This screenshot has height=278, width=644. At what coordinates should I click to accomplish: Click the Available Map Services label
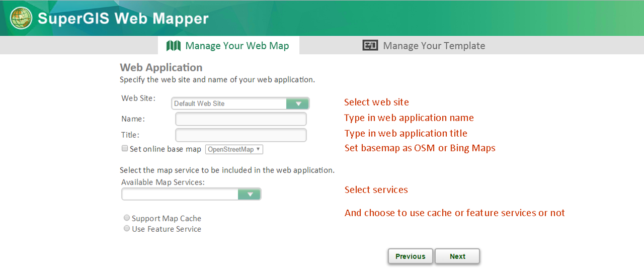(163, 182)
